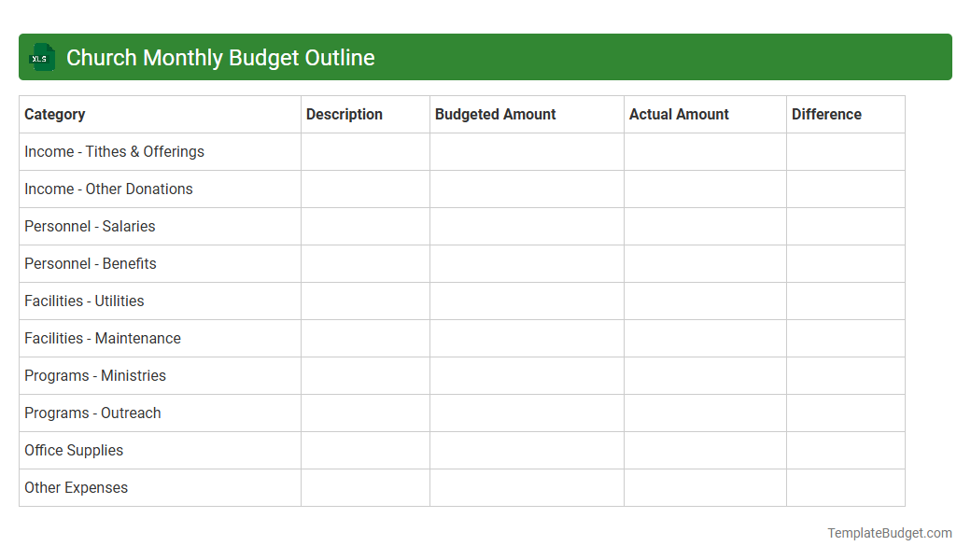Click the Category column header

coord(55,114)
